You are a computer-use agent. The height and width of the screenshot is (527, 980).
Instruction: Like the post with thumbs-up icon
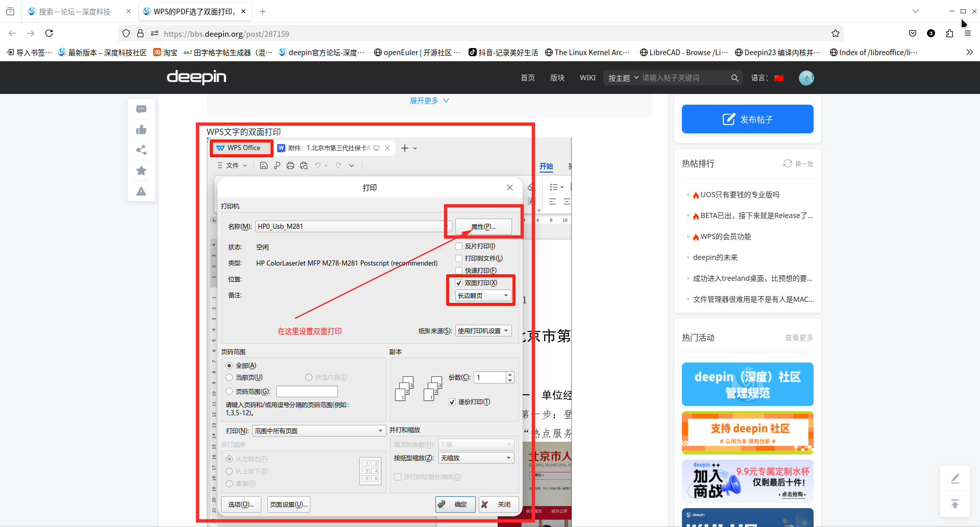(141, 130)
